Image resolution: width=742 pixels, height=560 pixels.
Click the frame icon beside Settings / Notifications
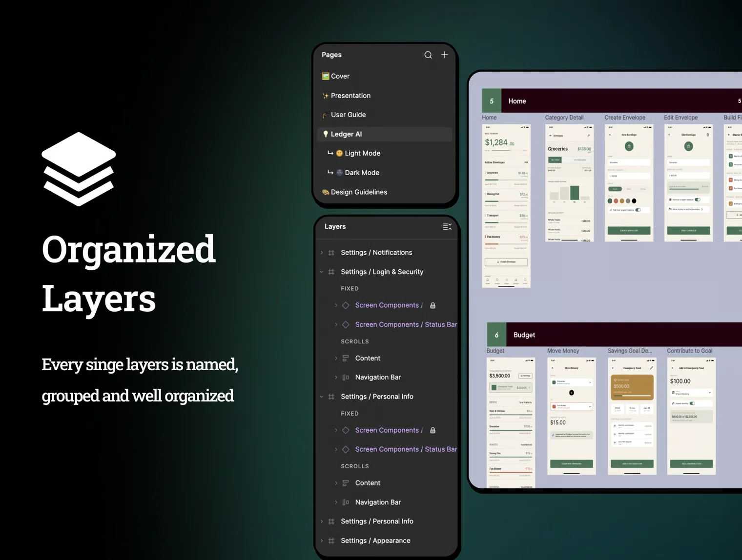click(331, 253)
